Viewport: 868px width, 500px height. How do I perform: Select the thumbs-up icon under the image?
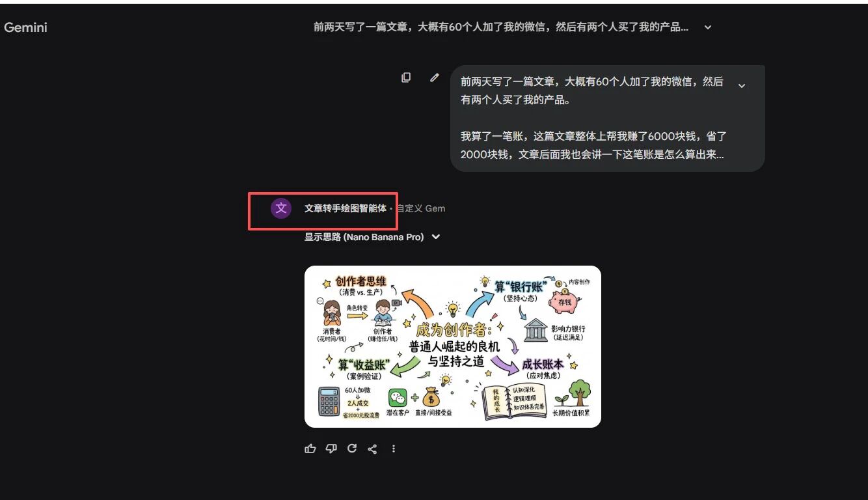pos(310,448)
